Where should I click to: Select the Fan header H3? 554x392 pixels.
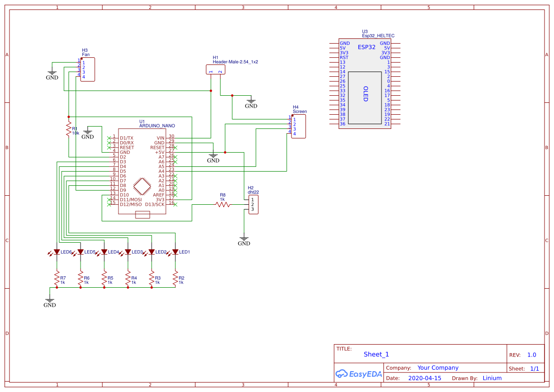tap(88, 69)
